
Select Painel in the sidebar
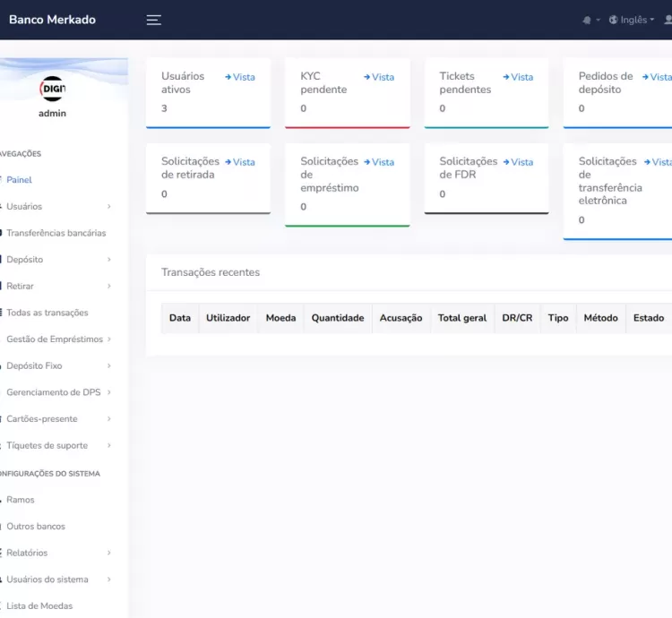point(19,180)
